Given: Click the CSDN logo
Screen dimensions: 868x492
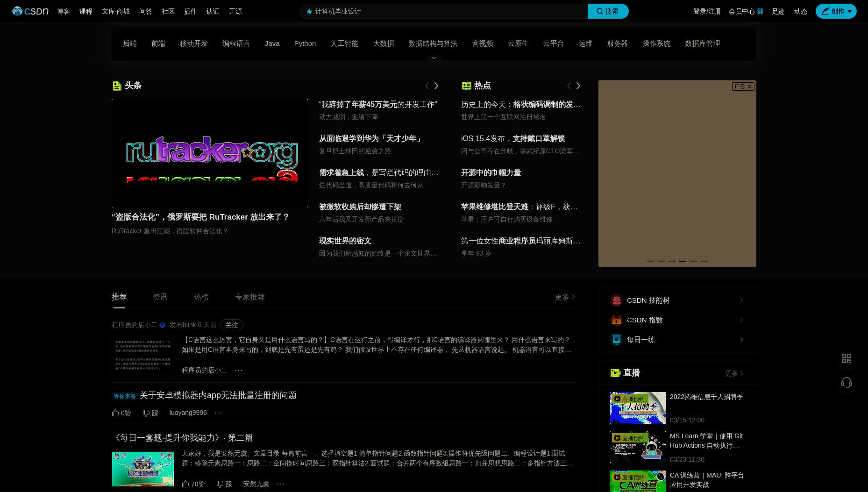Looking at the screenshot, I should click(30, 11).
